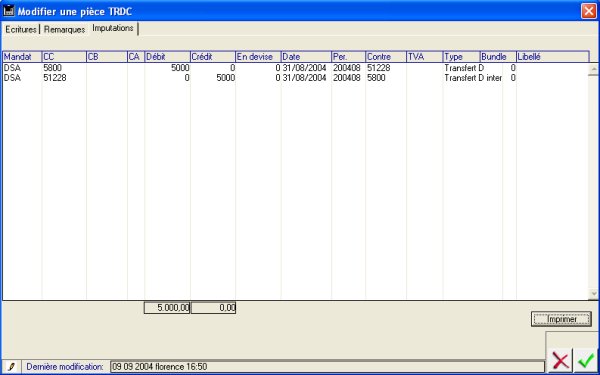Click Transfert D type in first row

[464, 68]
